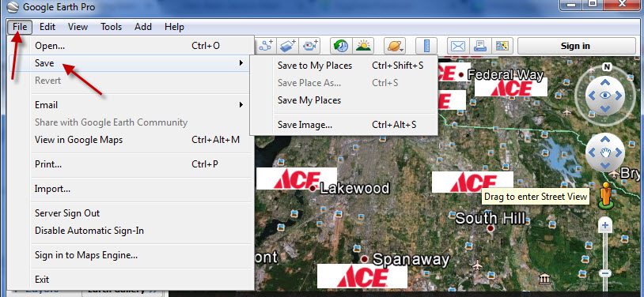Select the ruler measurement tool
This screenshot has height=297, width=644.
(426, 46)
